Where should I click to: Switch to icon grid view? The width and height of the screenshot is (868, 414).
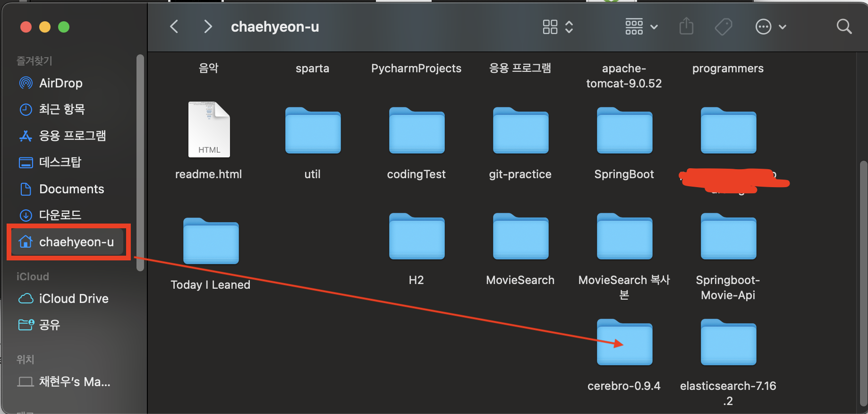550,27
